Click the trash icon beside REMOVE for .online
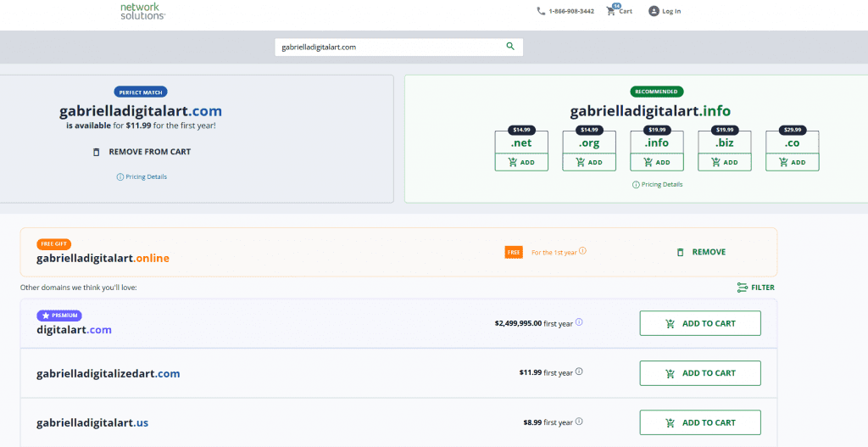 [681, 252]
